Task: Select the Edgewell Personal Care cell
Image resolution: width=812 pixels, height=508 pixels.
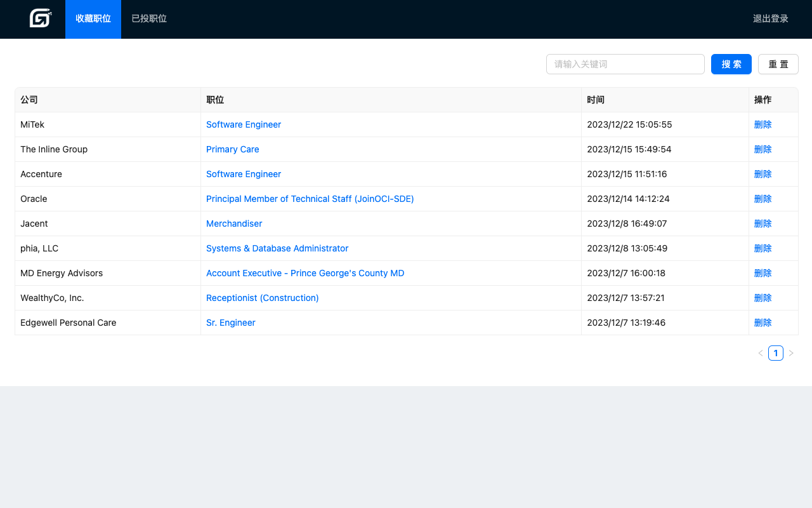Action: pyautogui.click(x=108, y=323)
